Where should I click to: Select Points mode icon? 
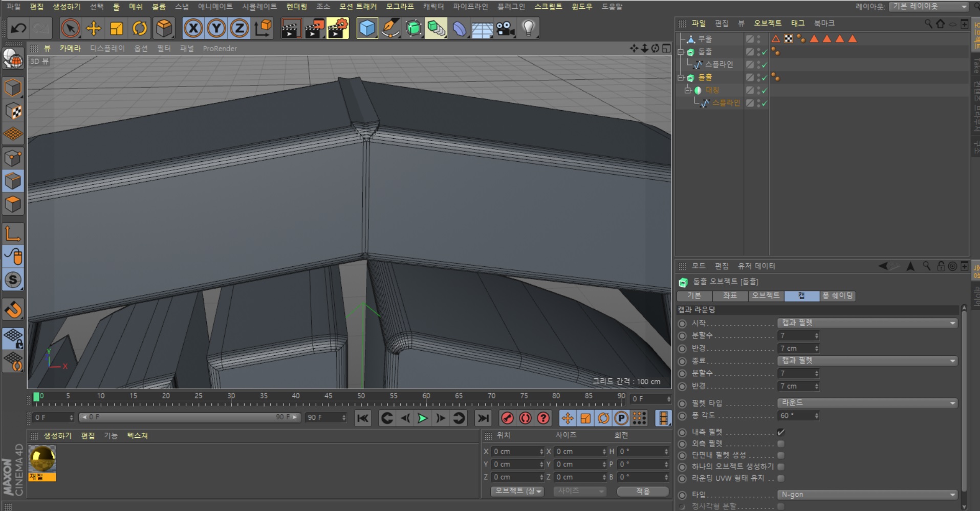(13, 158)
